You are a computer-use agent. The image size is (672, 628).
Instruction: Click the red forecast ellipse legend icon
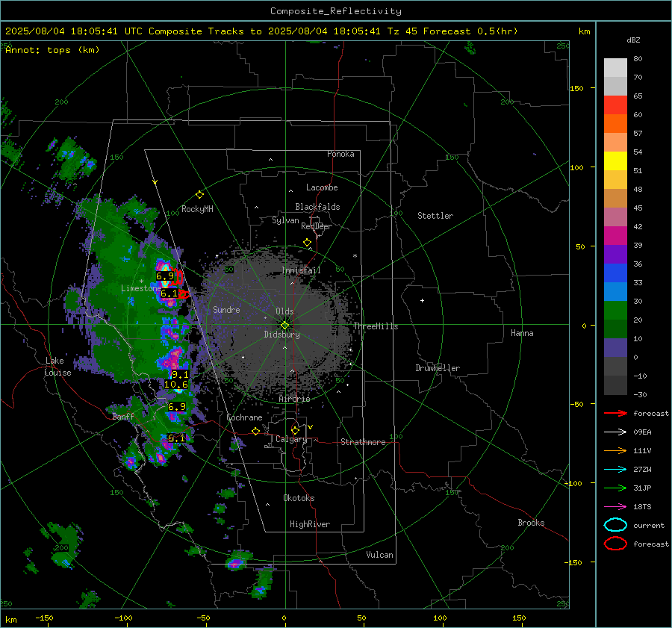pos(615,544)
